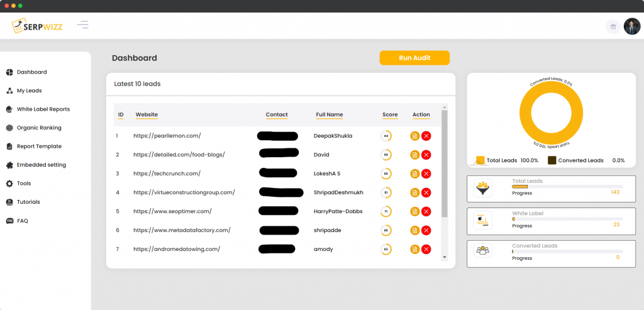Viewport: 644px width, 310px height.
Task: Click the scroll down arrow in leads table
Action: (445, 257)
